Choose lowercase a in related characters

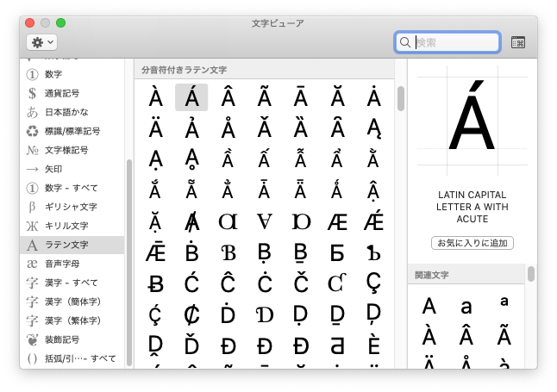[466, 305]
